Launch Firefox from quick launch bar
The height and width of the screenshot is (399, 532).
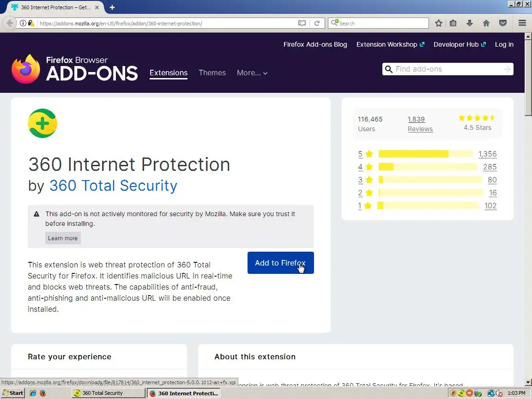click(43, 393)
